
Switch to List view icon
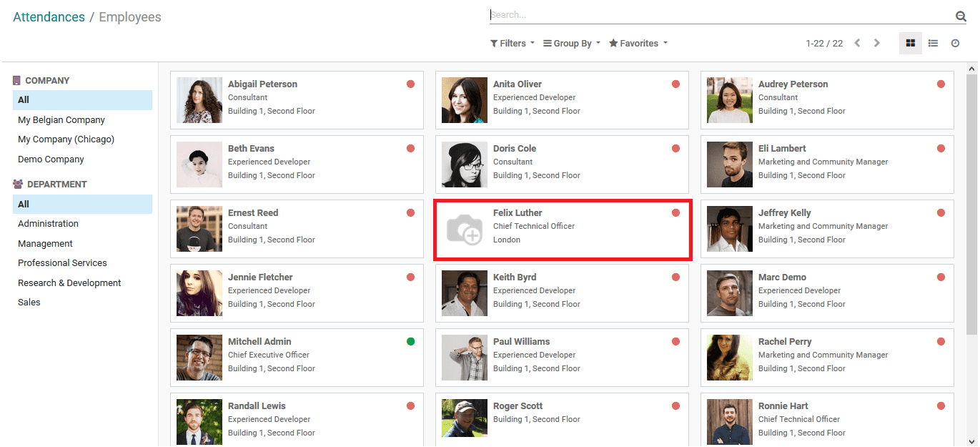pos(933,44)
